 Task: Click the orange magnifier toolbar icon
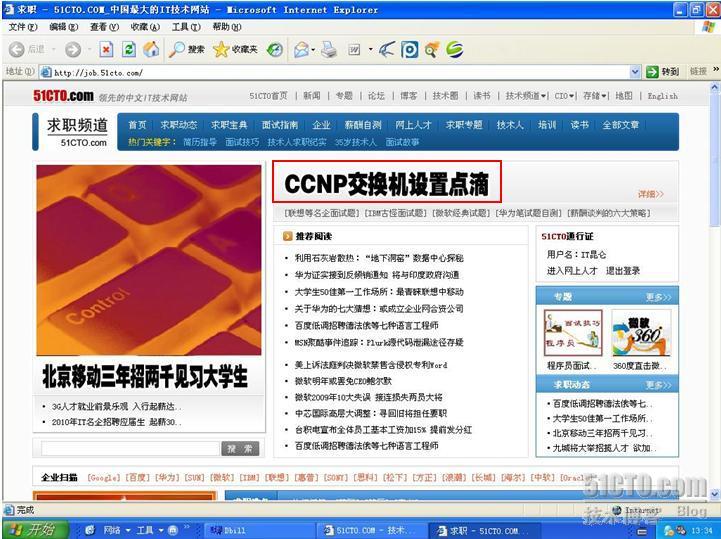pos(432,49)
